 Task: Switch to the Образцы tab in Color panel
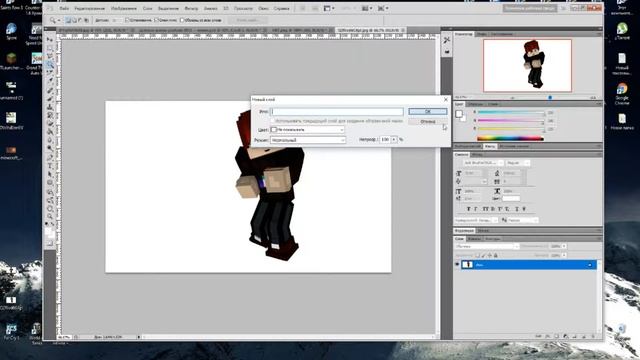[475, 104]
